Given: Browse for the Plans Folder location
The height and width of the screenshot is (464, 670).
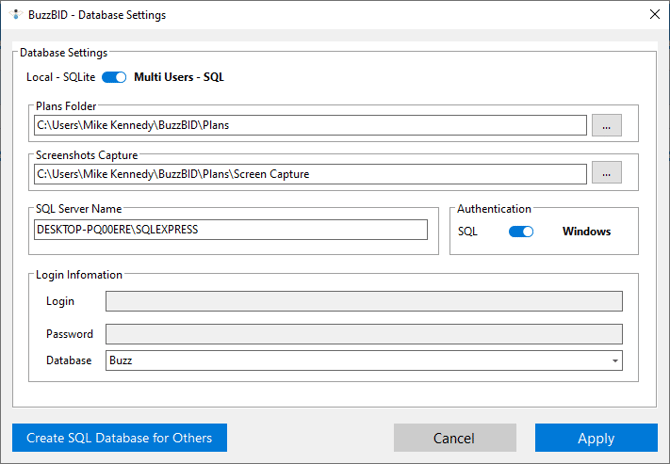Looking at the screenshot, I should (x=606, y=125).
